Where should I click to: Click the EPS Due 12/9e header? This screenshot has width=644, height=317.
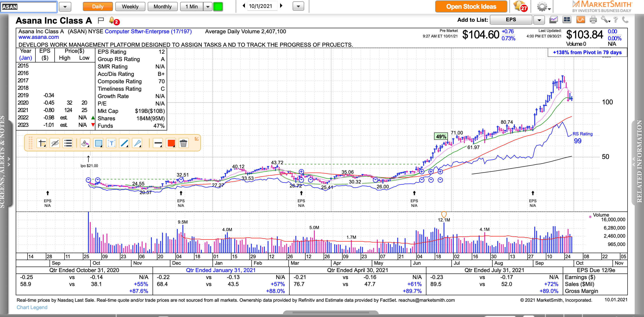pos(596,270)
